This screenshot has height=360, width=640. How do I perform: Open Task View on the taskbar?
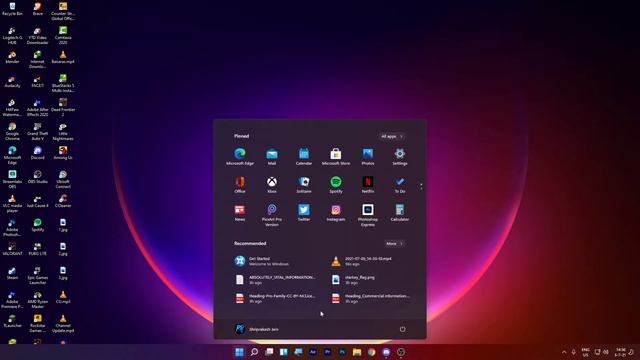click(x=269, y=352)
